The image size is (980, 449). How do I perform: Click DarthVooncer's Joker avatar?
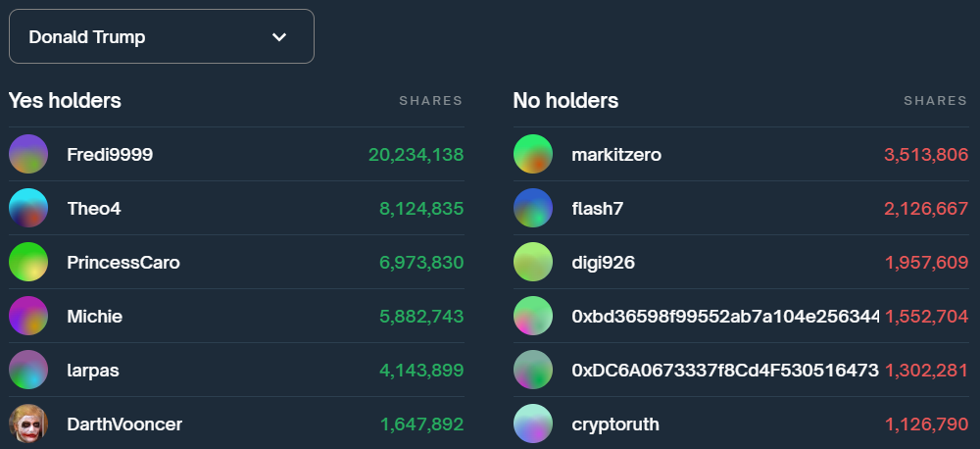(x=28, y=424)
